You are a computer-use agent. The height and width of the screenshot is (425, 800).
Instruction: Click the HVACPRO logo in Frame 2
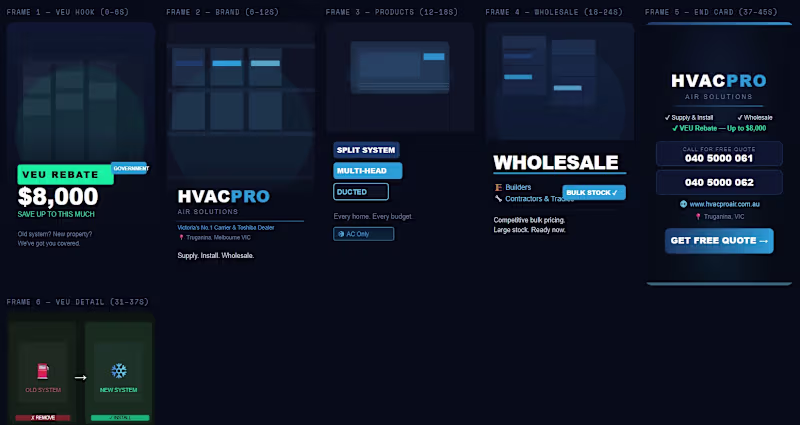coord(223,196)
